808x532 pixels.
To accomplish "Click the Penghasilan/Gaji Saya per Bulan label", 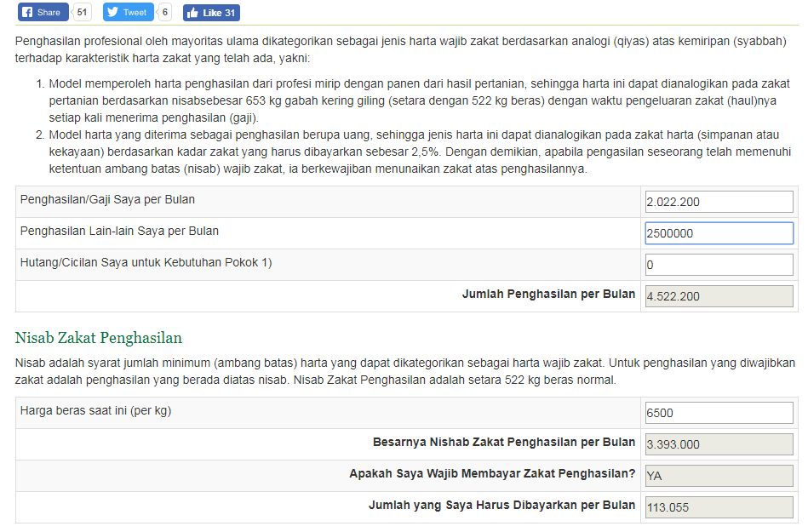I will point(107,200).
